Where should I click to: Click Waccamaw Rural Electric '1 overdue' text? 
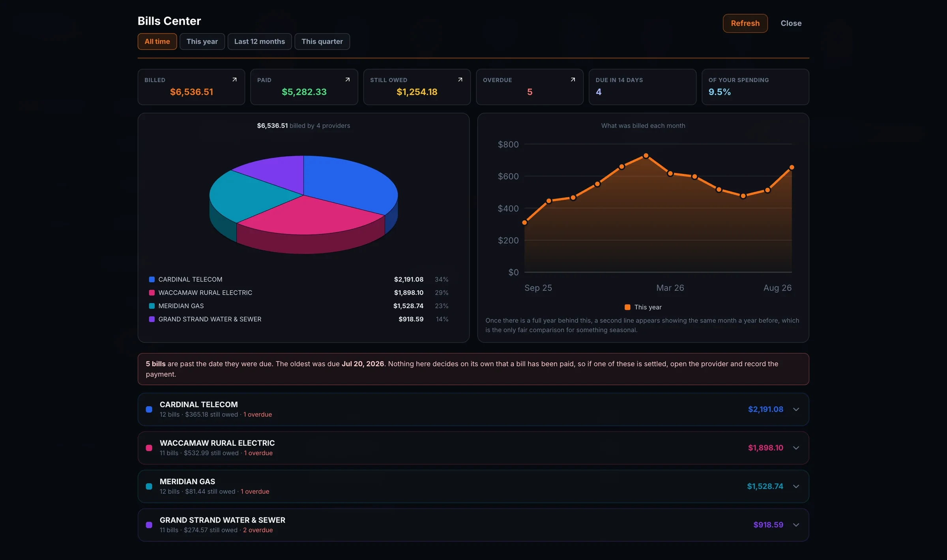pyautogui.click(x=258, y=453)
